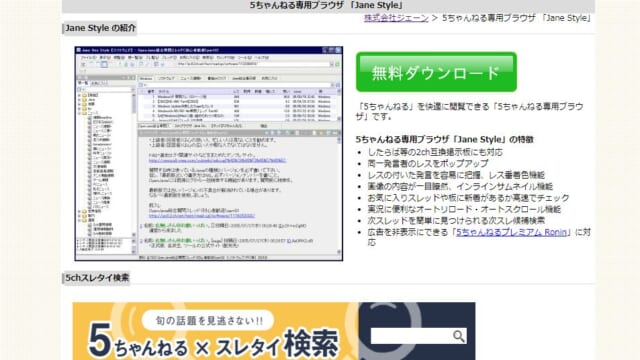Screen dimensions: 640x360
Task: Click feature text about インラインサムネイル機能
Action: 460,186
